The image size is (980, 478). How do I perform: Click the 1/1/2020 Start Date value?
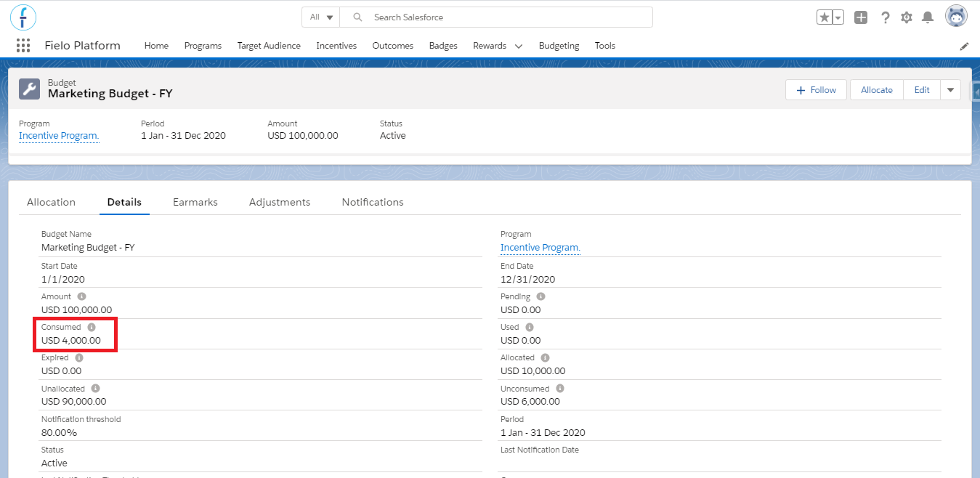coord(63,280)
